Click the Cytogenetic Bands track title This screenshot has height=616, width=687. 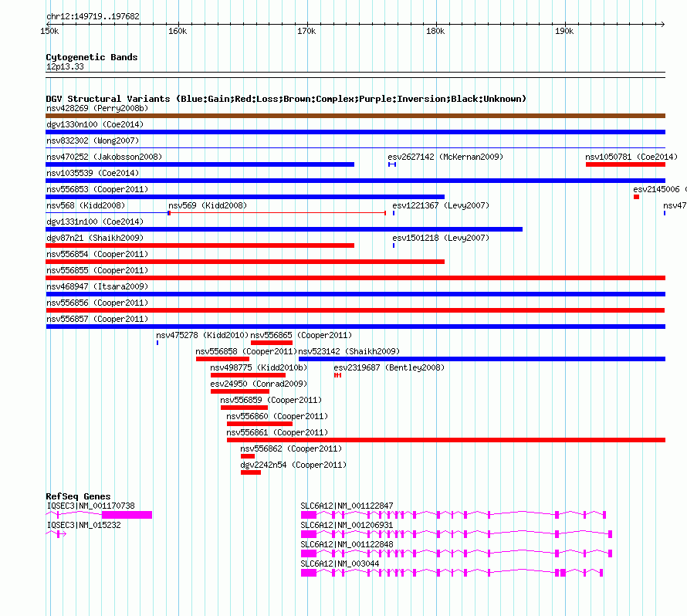pyautogui.click(x=92, y=57)
